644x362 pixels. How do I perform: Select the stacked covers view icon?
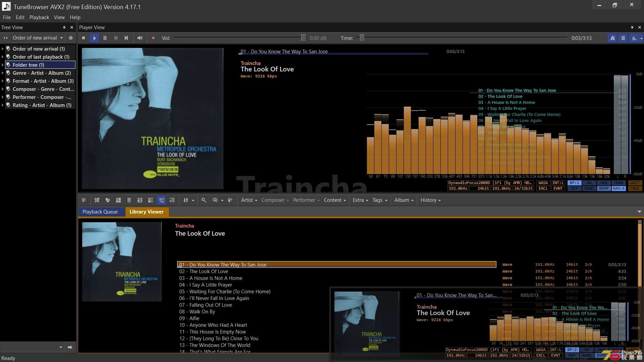click(x=108, y=200)
